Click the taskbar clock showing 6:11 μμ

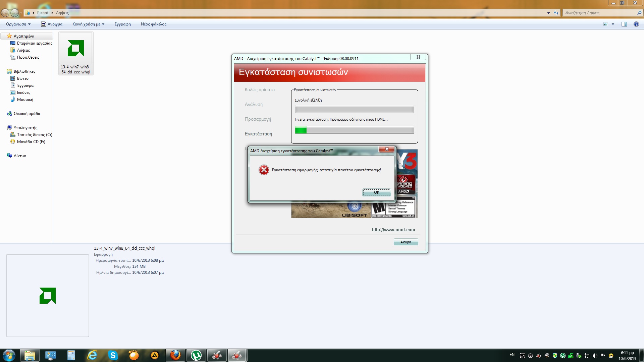coord(627,356)
